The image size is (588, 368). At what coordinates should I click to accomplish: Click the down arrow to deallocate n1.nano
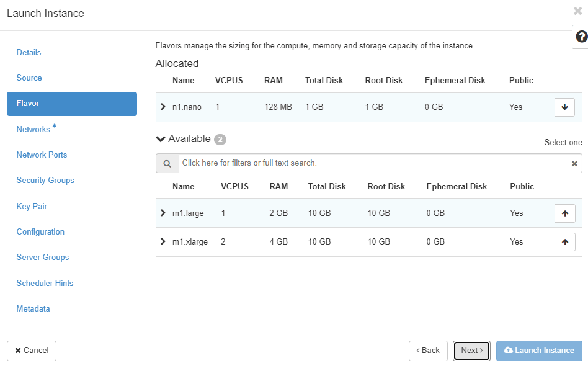[564, 107]
